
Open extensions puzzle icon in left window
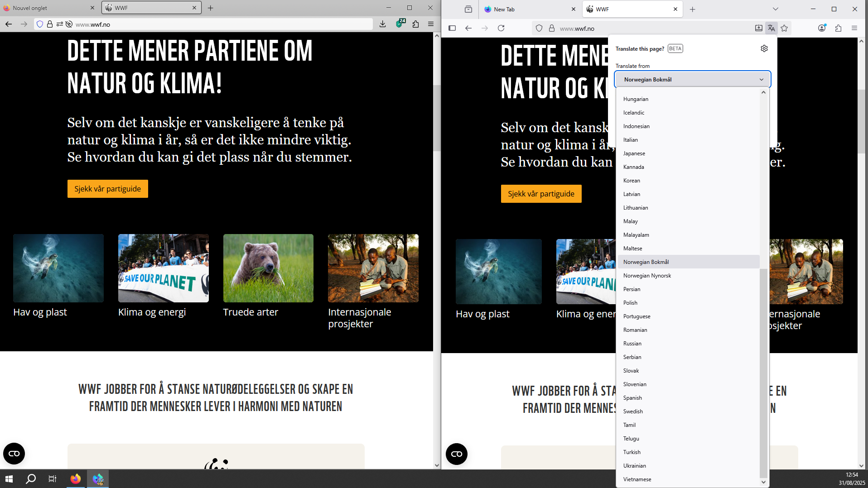tap(415, 24)
